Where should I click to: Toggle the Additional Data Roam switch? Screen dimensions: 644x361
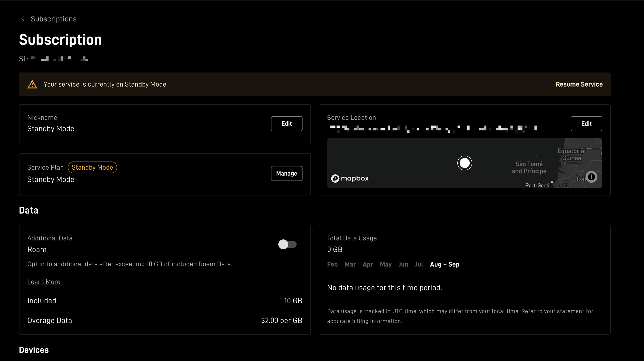[x=287, y=244]
